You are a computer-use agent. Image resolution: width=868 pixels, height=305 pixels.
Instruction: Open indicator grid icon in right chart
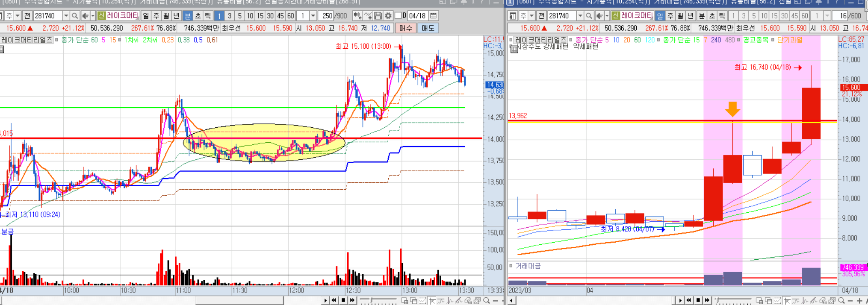(x=514, y=49)
